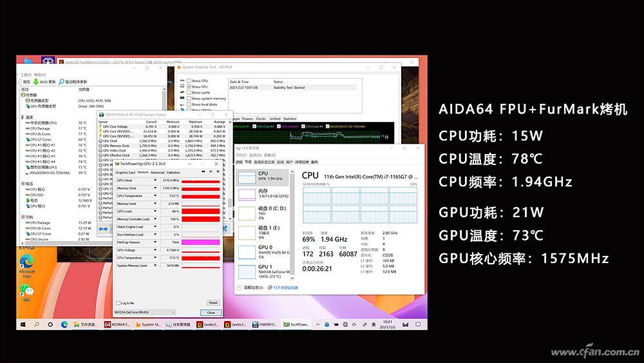
Task: Select GPU 0 Intel Iris Xe in Task Manager
Action: pyautogui.click(x=263, y=251)
